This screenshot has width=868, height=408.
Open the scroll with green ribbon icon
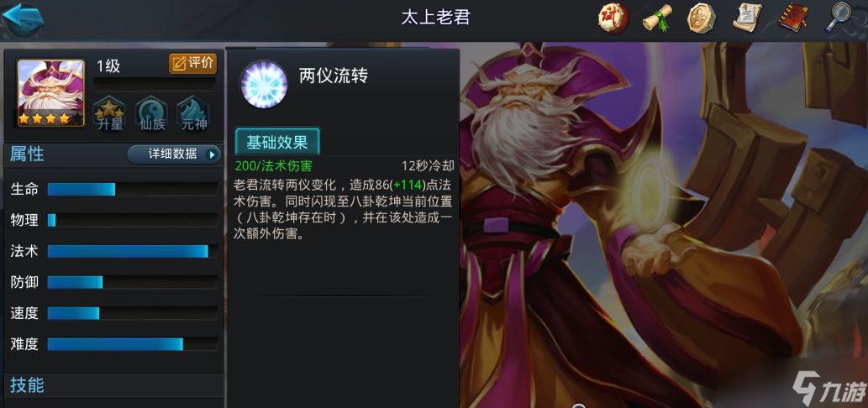click(x=657, y=18)
